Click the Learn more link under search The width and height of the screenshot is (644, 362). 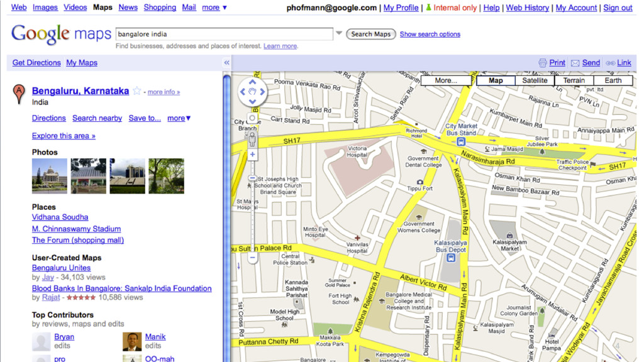click(280, 46)
